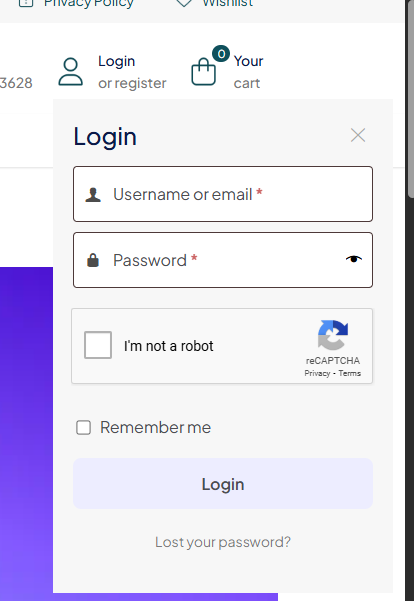This screenshot has width=414, height=601.
Task: Click the Username or email field
Action: [x=223, y=194]
